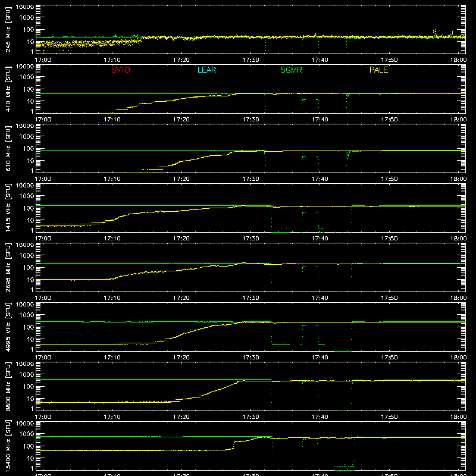
Task: Click 17:10 time label of 610 MHz plot
Action: click(112, 179)
